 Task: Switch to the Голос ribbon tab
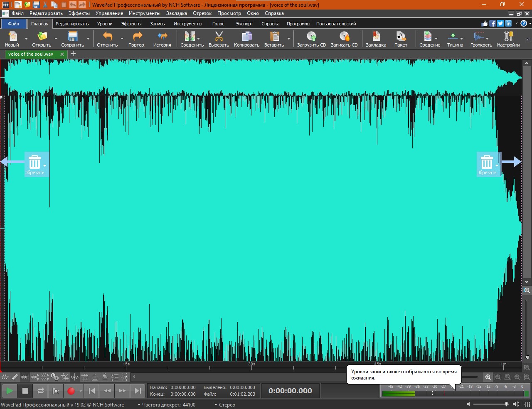tap(218, 24)
